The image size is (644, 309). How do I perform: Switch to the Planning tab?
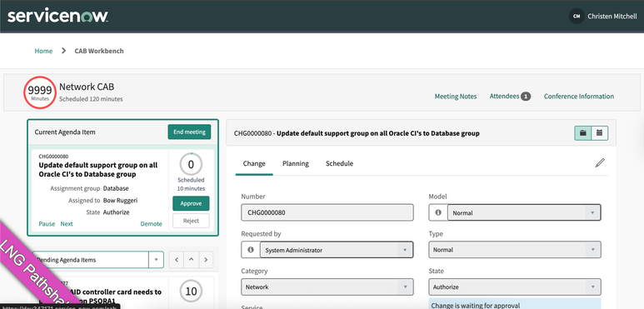point(296,163)
